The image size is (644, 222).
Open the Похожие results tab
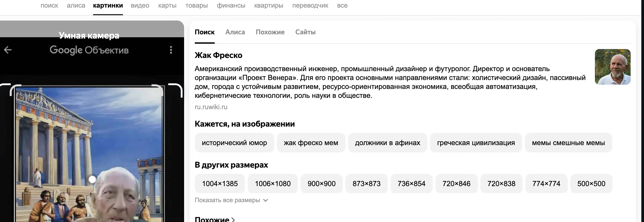point(270,32)
